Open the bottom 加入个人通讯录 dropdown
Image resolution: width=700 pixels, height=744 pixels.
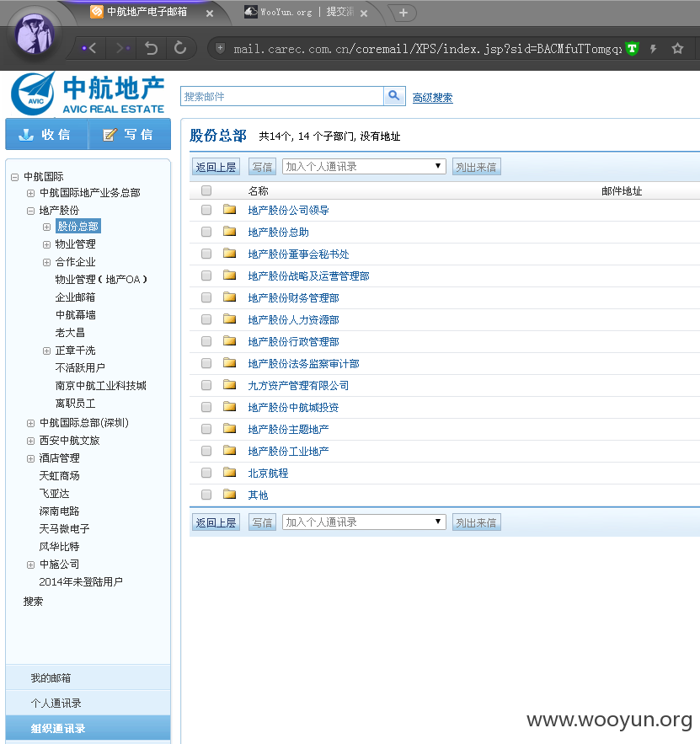pyautogui.click(x=364, y=522)
